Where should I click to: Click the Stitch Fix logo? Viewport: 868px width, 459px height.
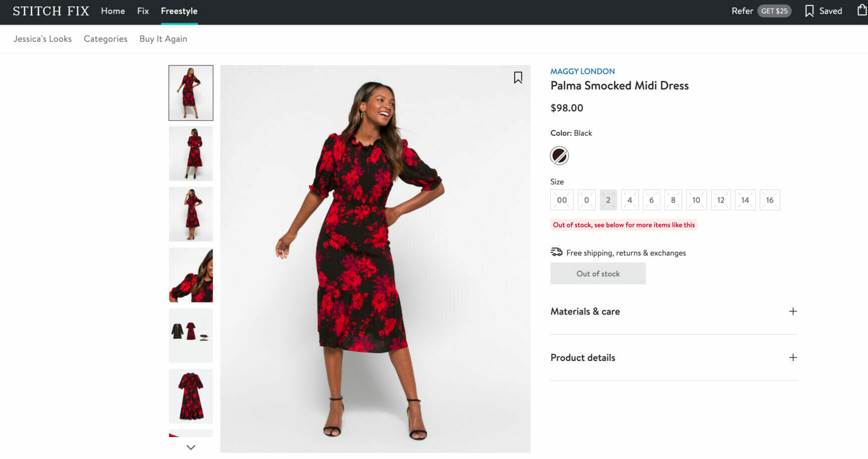(x=51, y=11)
